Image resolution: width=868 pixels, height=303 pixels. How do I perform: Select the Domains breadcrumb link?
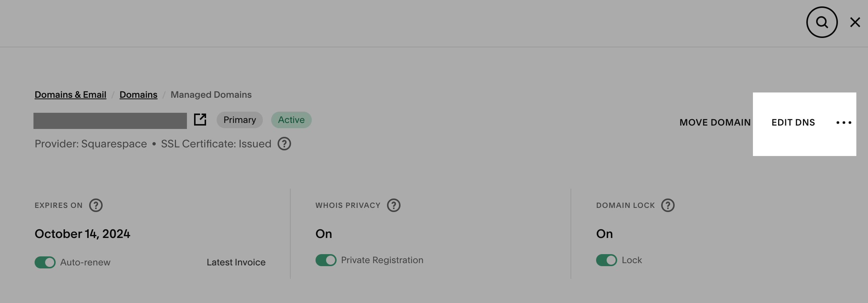click(138, 94)
